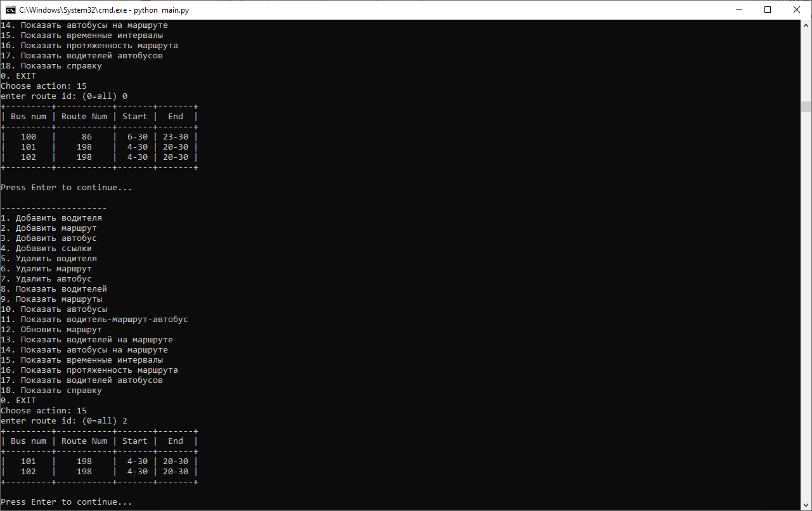
Task: Click the final 'Press Enter to continue...' line
Action: click(x=67, y=502)
